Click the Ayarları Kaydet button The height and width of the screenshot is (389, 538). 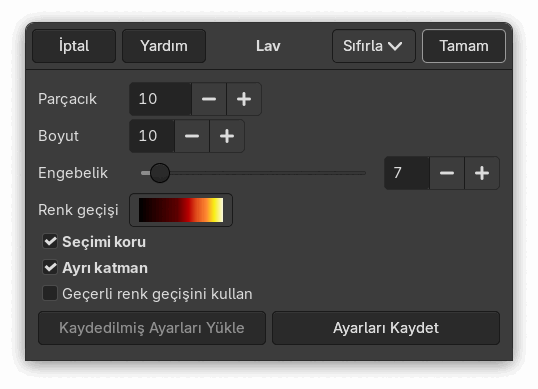click(386, 328)
